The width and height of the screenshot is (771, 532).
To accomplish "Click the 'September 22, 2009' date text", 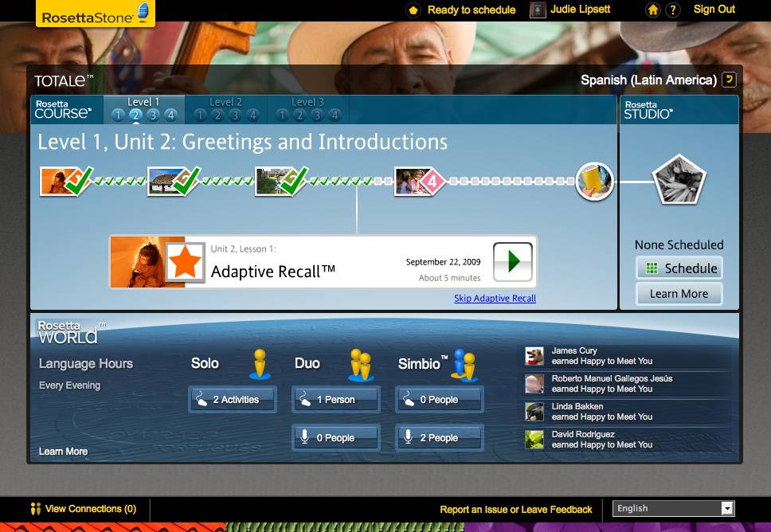I will pos(443,262).
